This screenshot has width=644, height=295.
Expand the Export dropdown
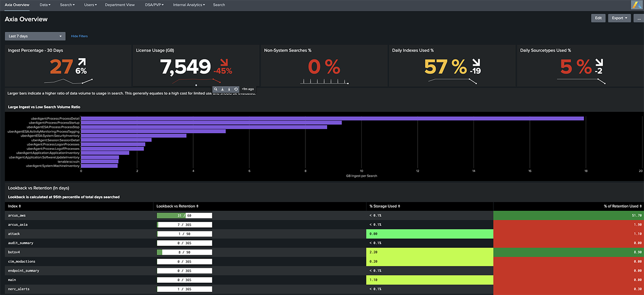(x=619, y=18)
